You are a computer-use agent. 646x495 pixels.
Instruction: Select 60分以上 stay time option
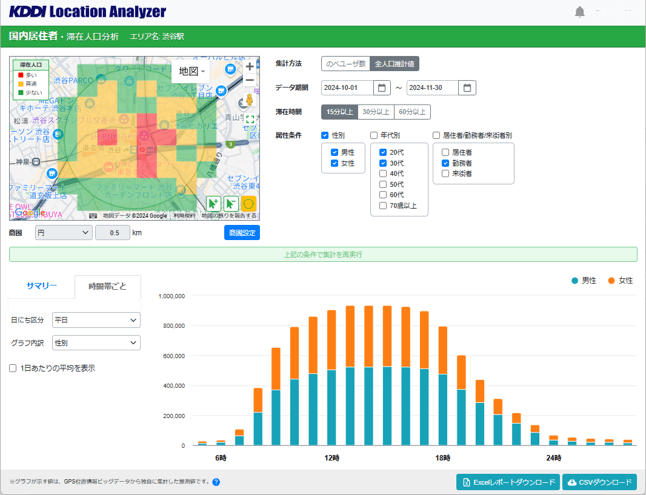point(412,112)
